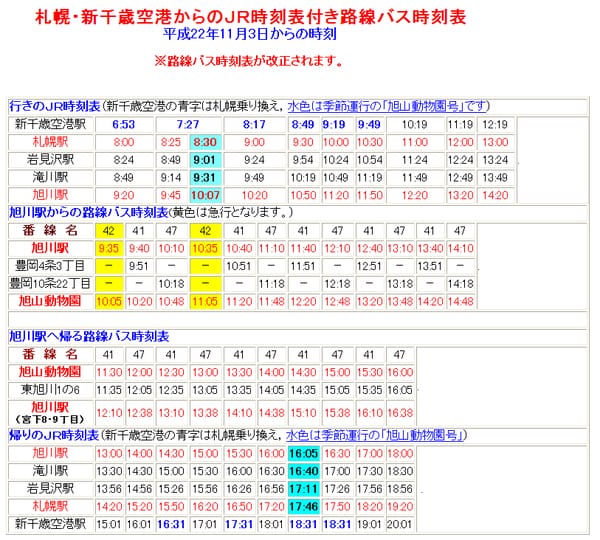Click the cyan 10:07 arrival at 旭川駅
600x540 pixels.
click(205, 195)
